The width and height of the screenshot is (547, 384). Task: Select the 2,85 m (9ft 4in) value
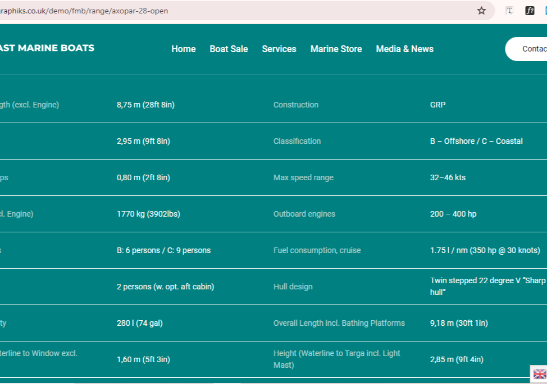click(x=457, y=360)
